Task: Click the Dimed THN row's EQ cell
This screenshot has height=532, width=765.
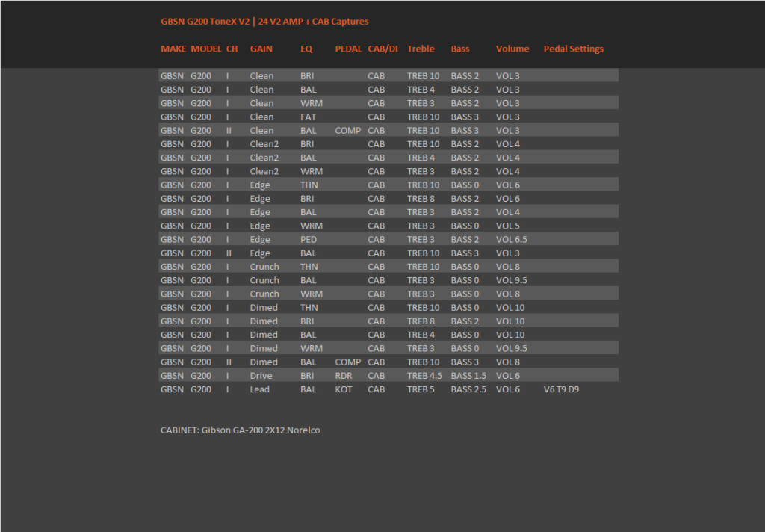Action: (x=309, y=308)
